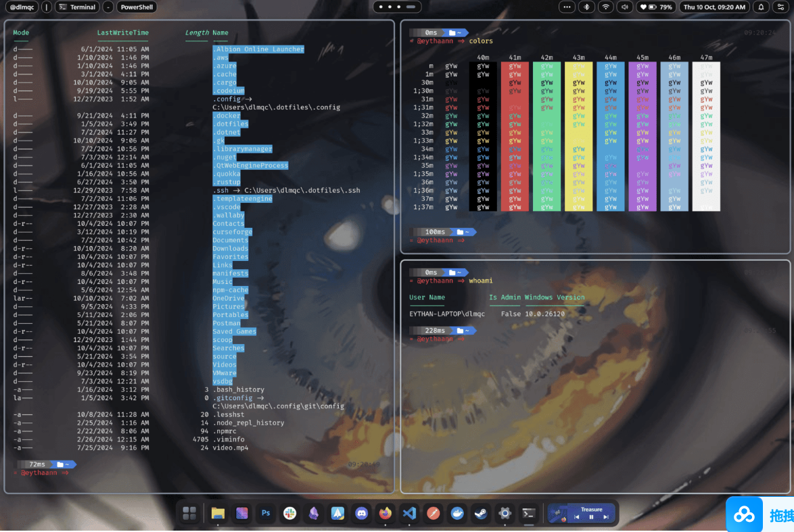
Task: Open Slack from the dock
Action: pos(289,513)
